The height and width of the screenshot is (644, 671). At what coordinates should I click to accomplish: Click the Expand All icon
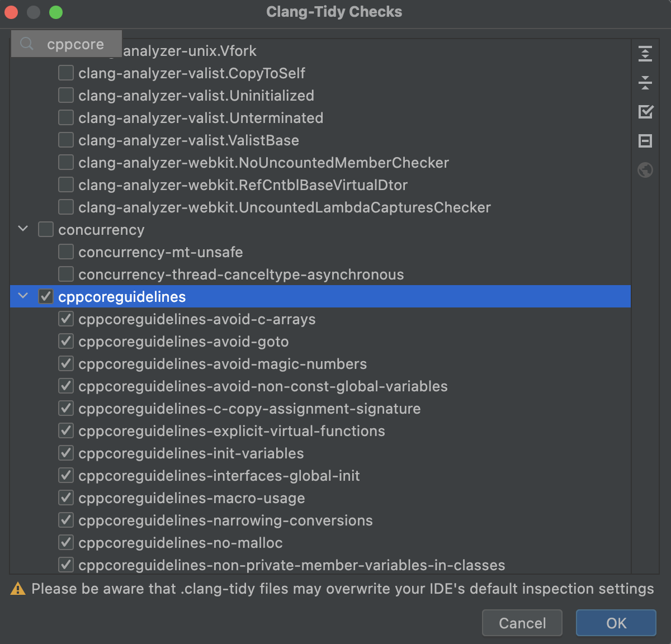click(x=645, y=54)
